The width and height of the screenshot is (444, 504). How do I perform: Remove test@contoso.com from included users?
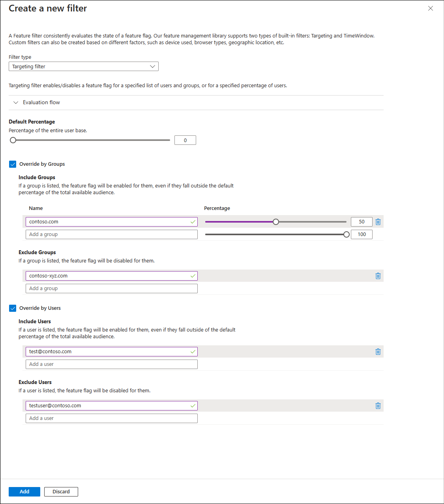tap(378, 352)
